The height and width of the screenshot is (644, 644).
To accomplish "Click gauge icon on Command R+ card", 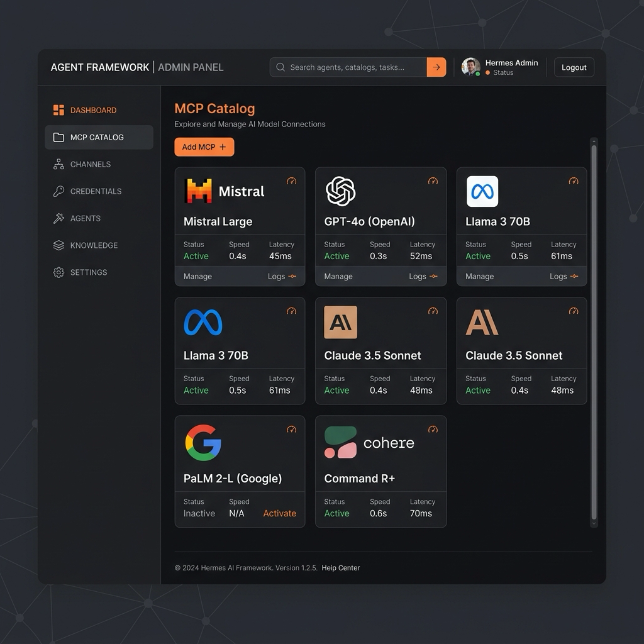I will pos(433,429).
